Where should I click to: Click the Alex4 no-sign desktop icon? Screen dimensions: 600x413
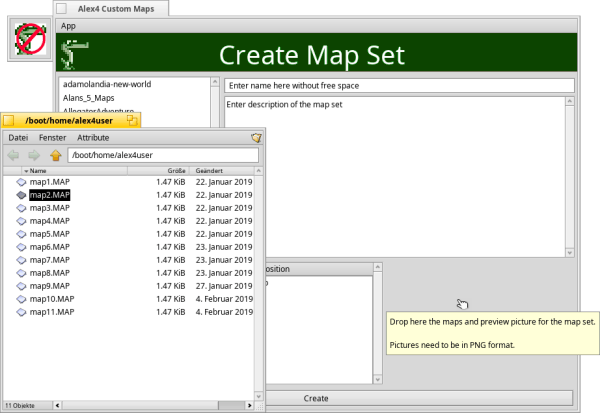coord(29,41)
